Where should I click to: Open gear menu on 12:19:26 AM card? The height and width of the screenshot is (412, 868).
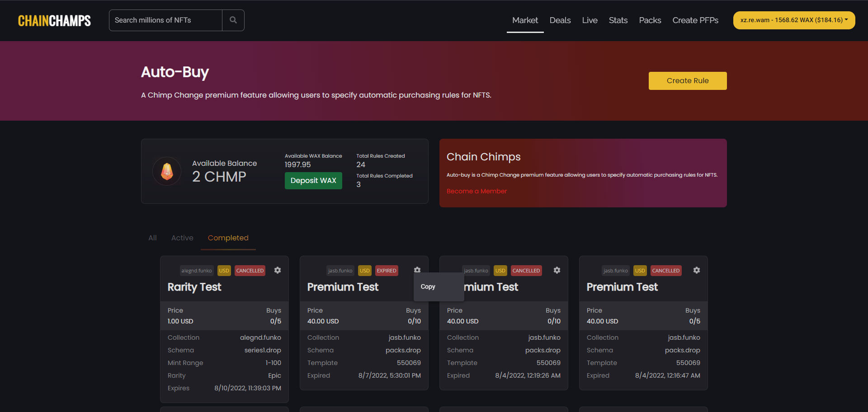557,270
